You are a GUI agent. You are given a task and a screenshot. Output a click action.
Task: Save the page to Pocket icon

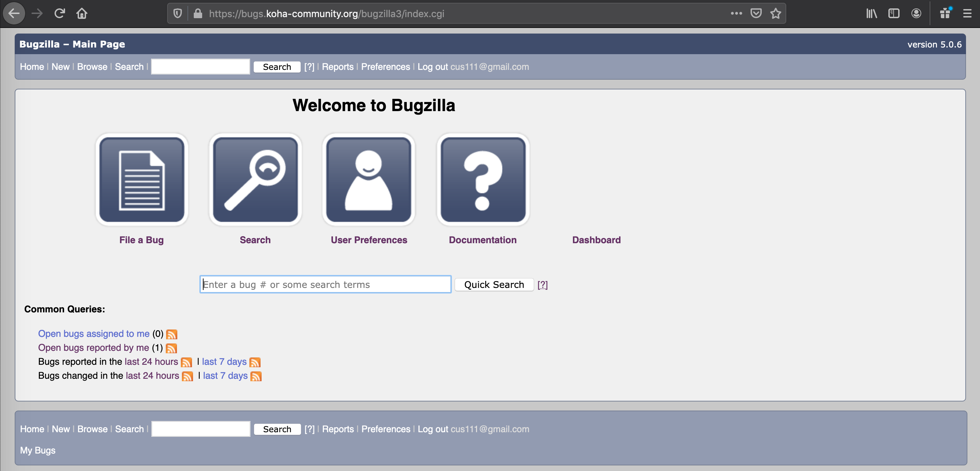755,14
